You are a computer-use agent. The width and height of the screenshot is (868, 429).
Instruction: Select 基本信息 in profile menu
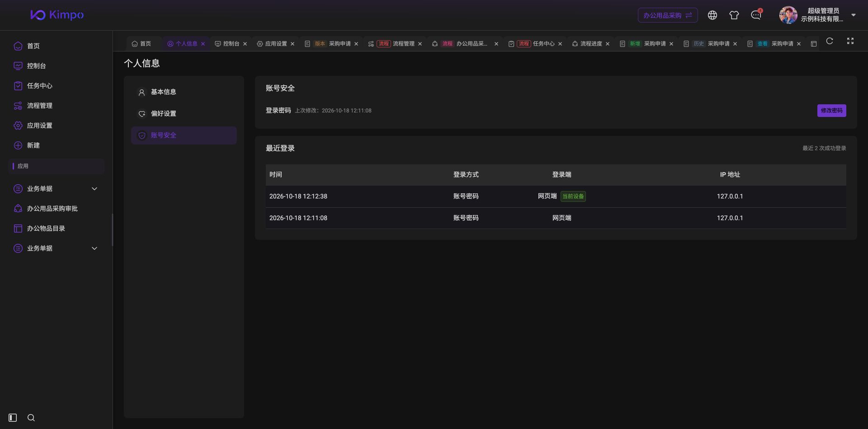coord(184,92)
